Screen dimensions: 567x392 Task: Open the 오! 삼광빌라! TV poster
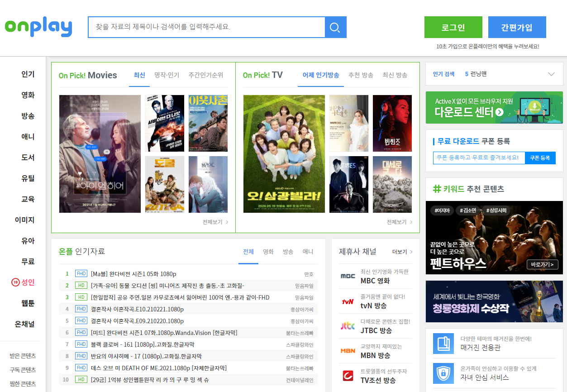284,154
